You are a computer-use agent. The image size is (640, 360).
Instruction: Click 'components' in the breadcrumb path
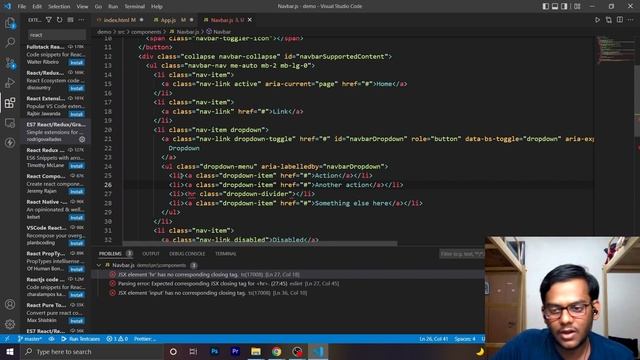click(x=146, y=31)
